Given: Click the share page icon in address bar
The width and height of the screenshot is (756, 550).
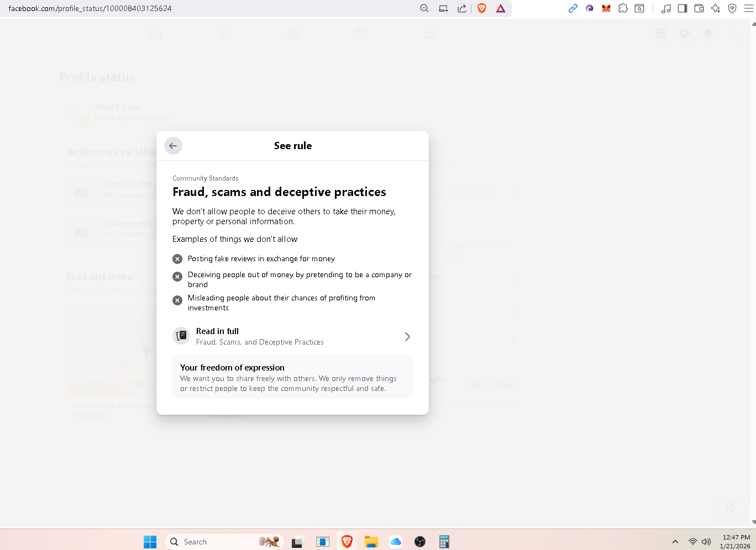Looking at the screenshot, I should (461, 8).
